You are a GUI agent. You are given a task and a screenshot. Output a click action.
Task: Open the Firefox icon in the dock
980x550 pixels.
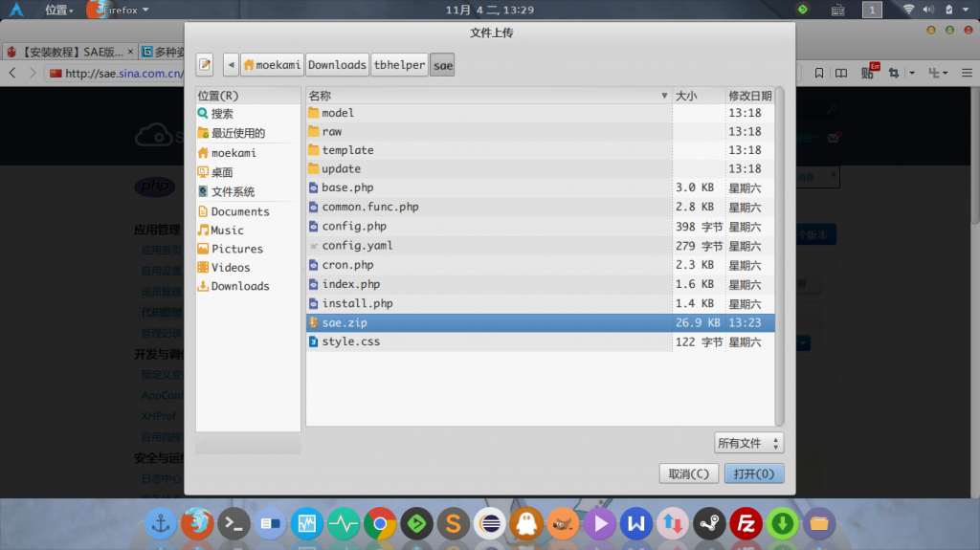[197, 523]
